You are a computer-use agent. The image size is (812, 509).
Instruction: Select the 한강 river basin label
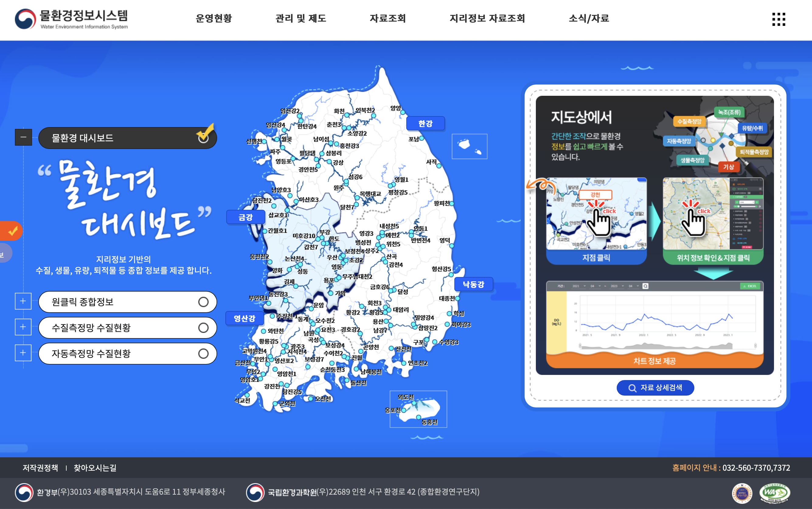pos(425,123)
